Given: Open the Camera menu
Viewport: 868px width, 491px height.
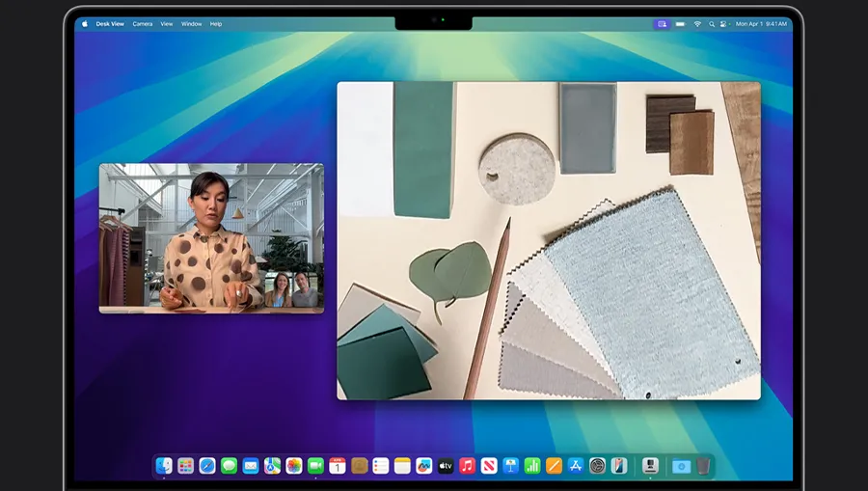Looking at the screenshot, I should pos(142,23).
